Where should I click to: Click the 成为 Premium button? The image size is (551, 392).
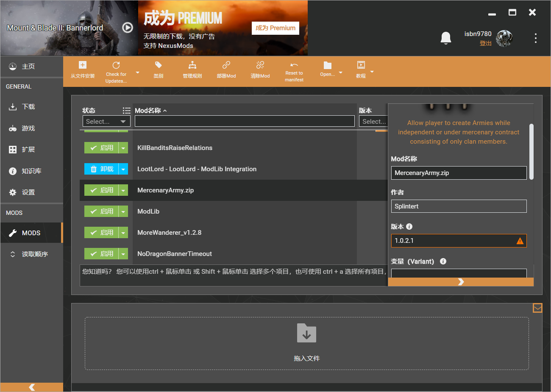[x=275, y=28]
